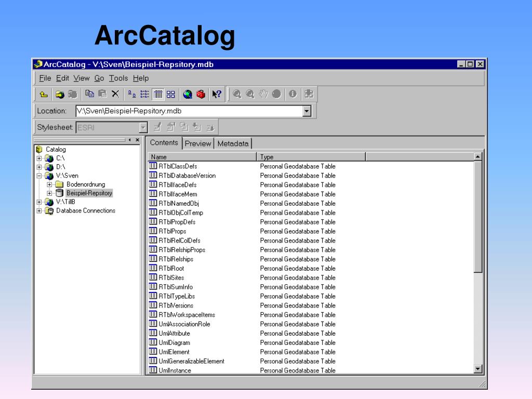
Task: Click the Paste toolbar icon
Action: [102, 94]
